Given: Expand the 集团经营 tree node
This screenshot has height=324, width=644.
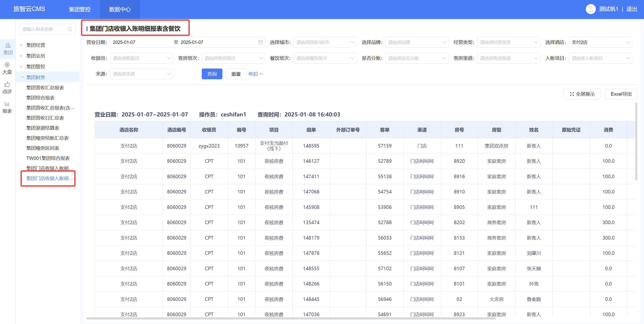Looking at the screenshot, I should 21,45.
